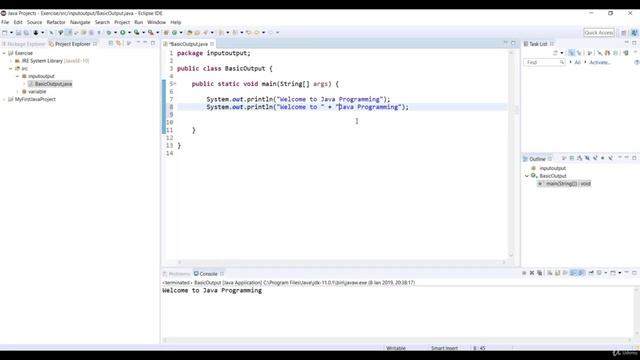Open the Navigate menu

(x=80, y=22)
